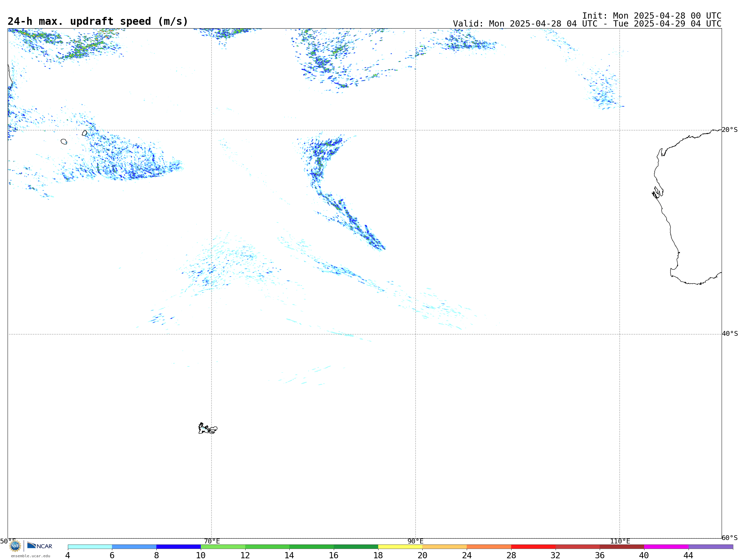This screenshot has height=560, width=744.
Task: Click the 'Valid:' time range text line
Action: (587, 24)
